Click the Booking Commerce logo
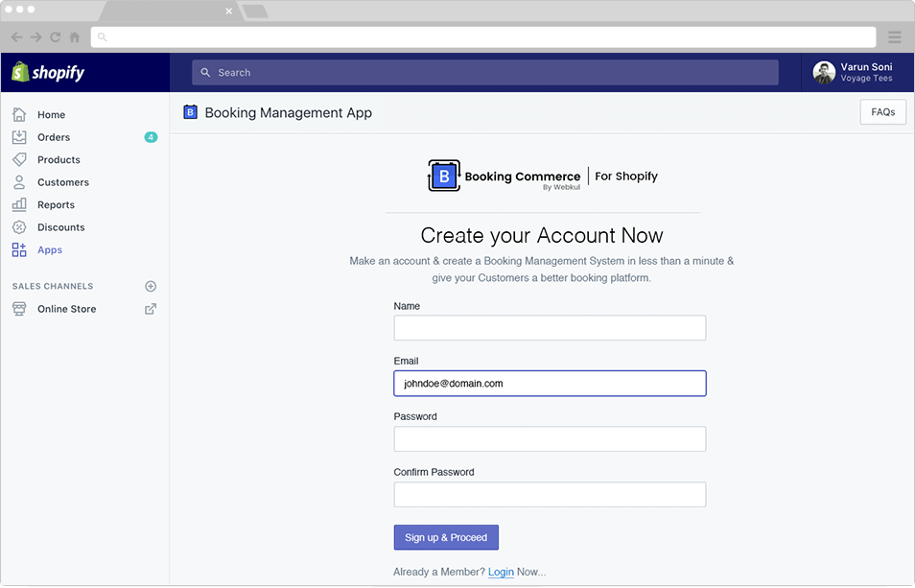Screen dimensions: 915x588 pyautogui.click(x=443, y=176)
